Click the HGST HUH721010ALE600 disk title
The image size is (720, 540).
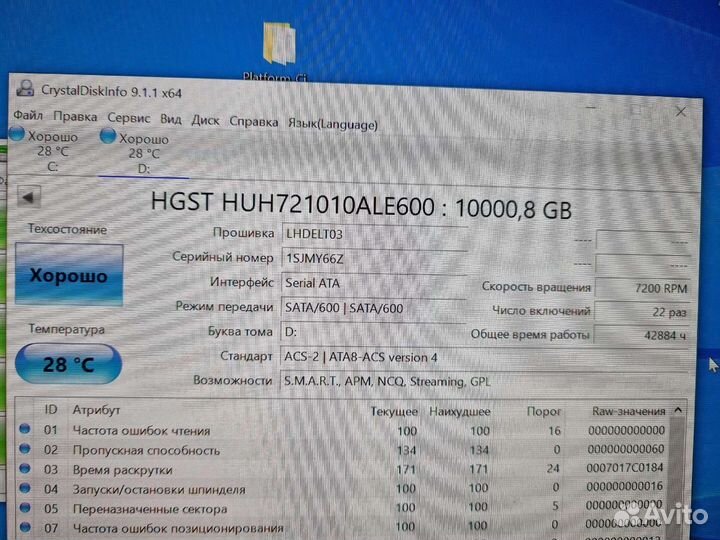pos(361,205)
